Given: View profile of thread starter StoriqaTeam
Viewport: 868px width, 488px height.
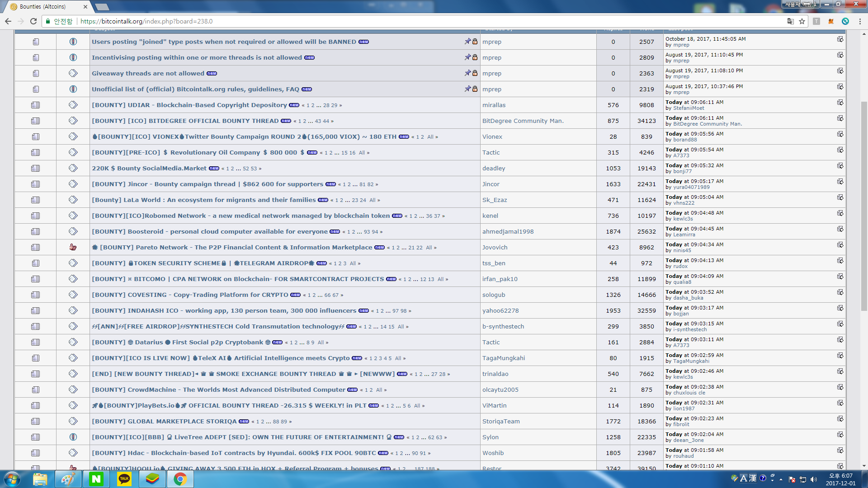Looking at the screenshot, I should [501, 421].
